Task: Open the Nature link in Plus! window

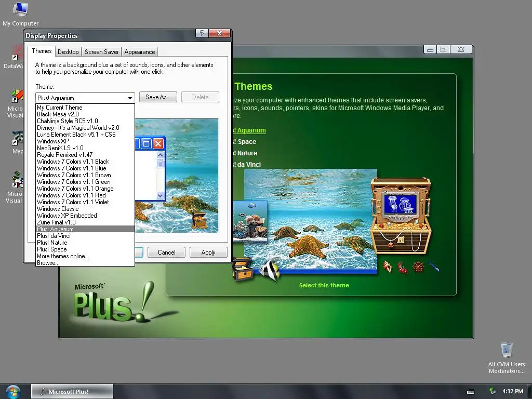Action: [x=245, y=153]
